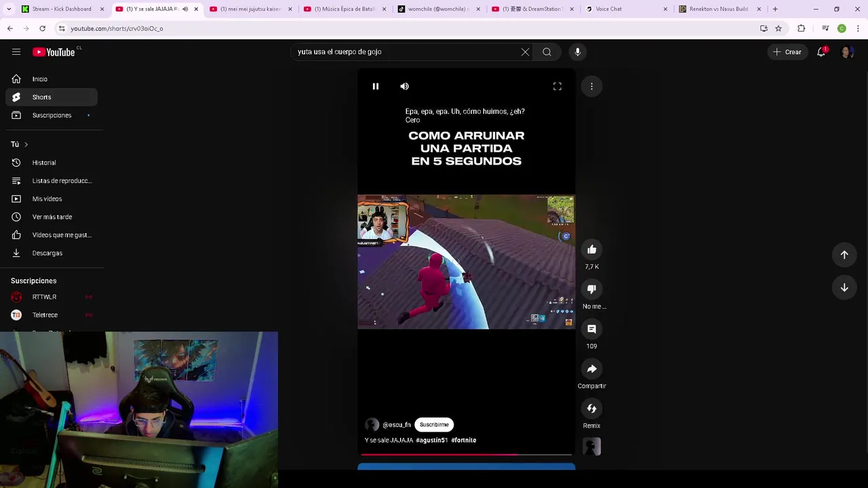Expand the Tú section

coord(19,144)
